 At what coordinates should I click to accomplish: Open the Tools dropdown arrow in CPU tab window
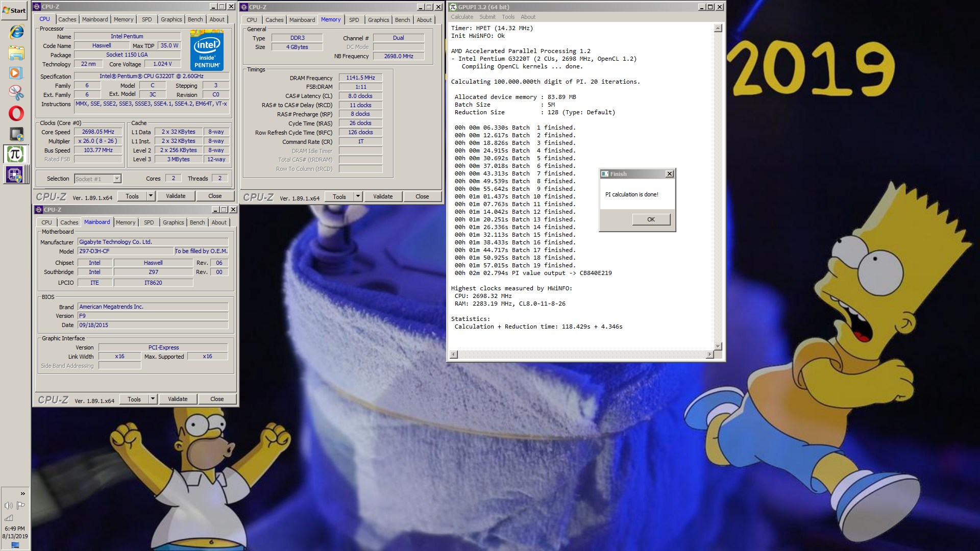[151, 196]
